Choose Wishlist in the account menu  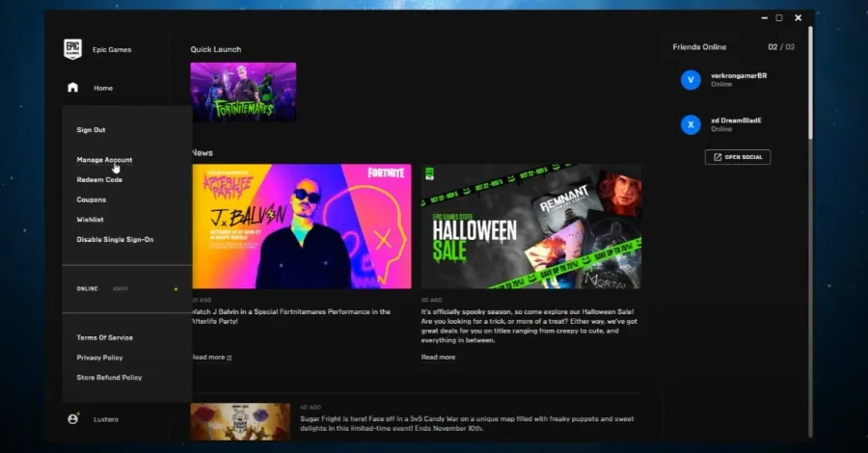(x=90, y=220)
